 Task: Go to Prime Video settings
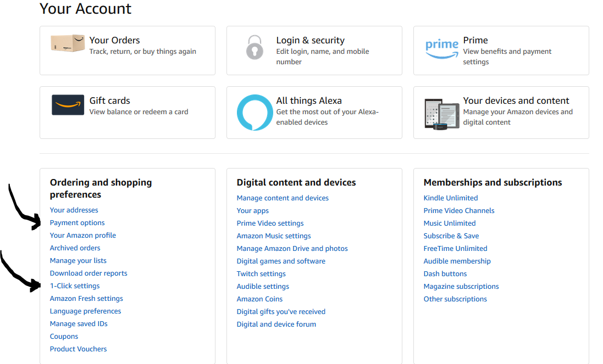coord(270,223)
